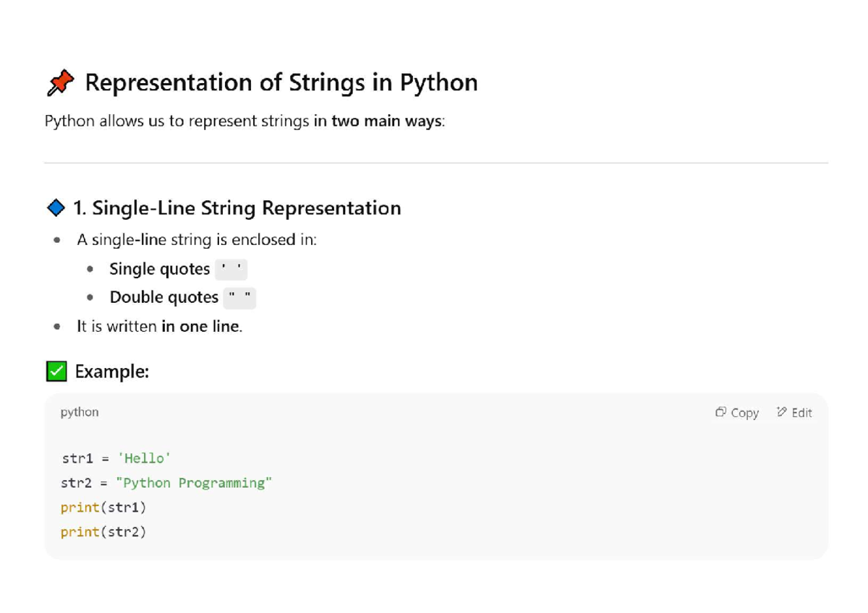Click the second print statement in the code
Image resolution: width=868 pixels, height=613 pixels.
(105, 532)
